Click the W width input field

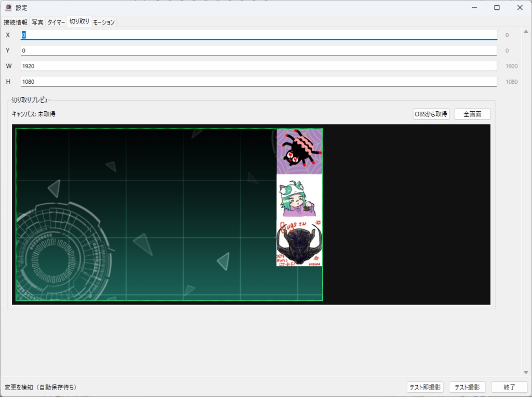pyautogui.click(x=208, y=66)
